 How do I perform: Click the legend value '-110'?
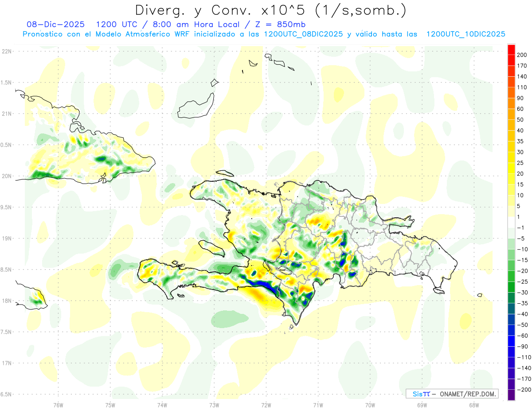click(524, 357)
